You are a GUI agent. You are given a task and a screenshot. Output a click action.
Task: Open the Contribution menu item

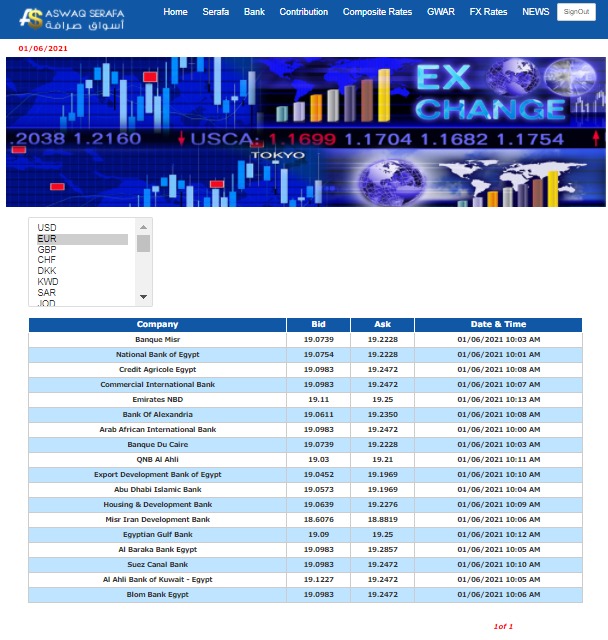click(x=304, y=12)
